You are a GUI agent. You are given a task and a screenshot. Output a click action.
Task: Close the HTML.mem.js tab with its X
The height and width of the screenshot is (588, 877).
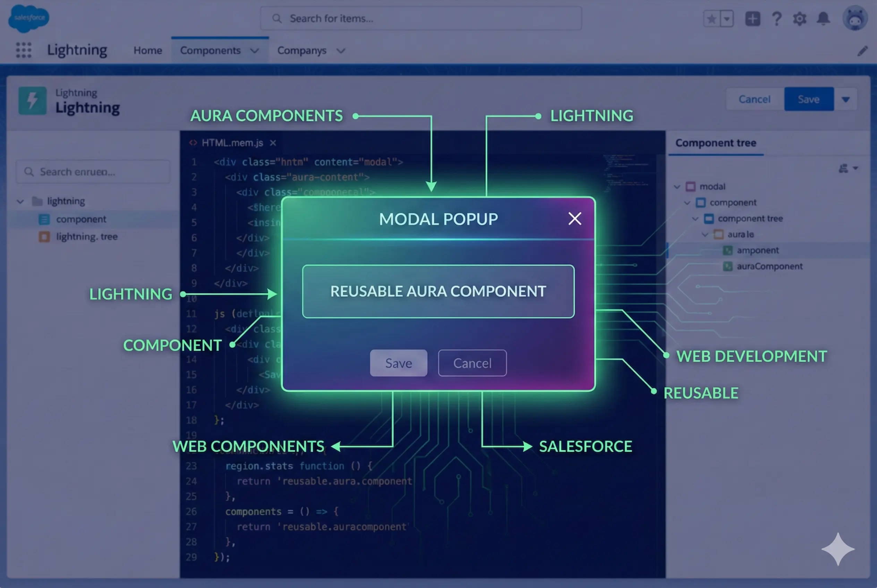pyautogui.click(x=273, y=143)
